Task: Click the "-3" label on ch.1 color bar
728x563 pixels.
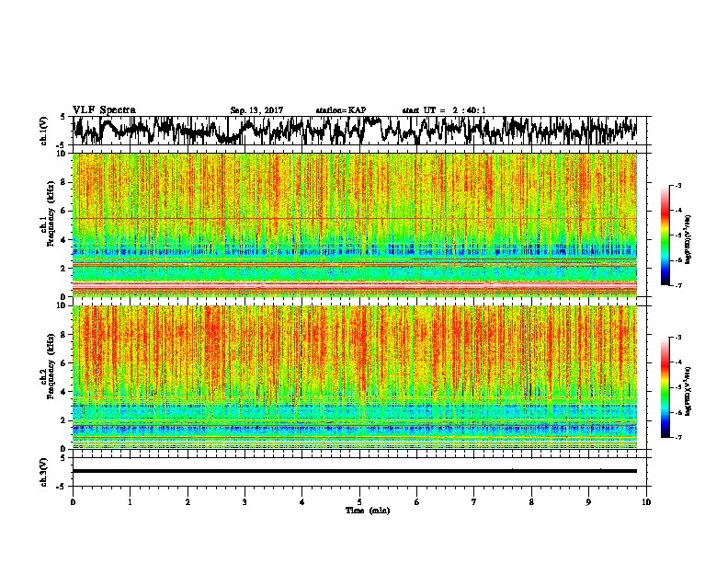Action: pyautogui.click(x=677, y=186)
